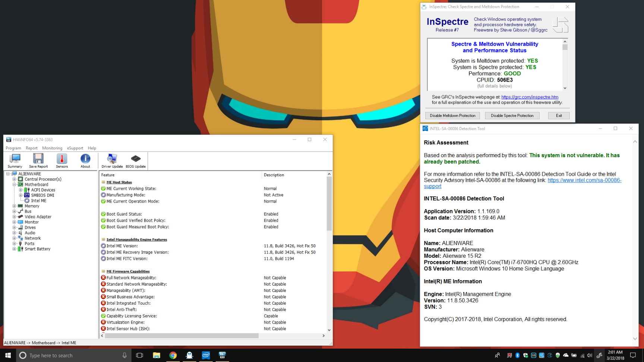Screen dimensions: 644x362
Task: Open the grc.com/inspectre.htm link
Action: click(x=530, y=97)
